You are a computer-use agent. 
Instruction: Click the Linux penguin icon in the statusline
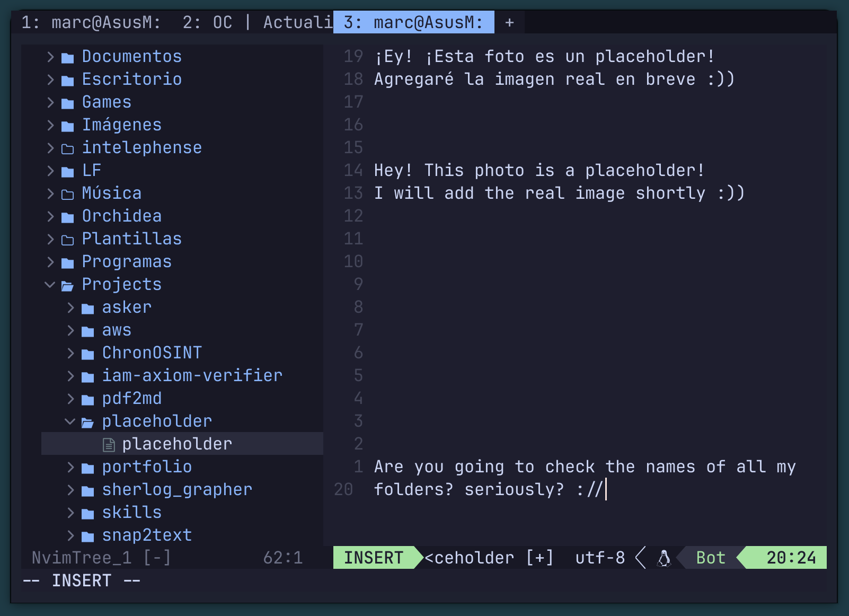coord(664,558)
